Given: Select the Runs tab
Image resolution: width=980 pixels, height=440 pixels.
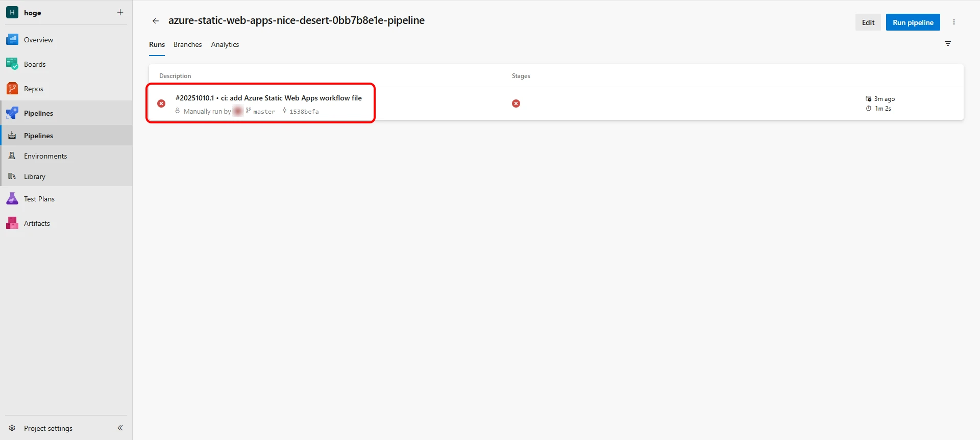Looking at the screenshot, I should coord(157,45).
